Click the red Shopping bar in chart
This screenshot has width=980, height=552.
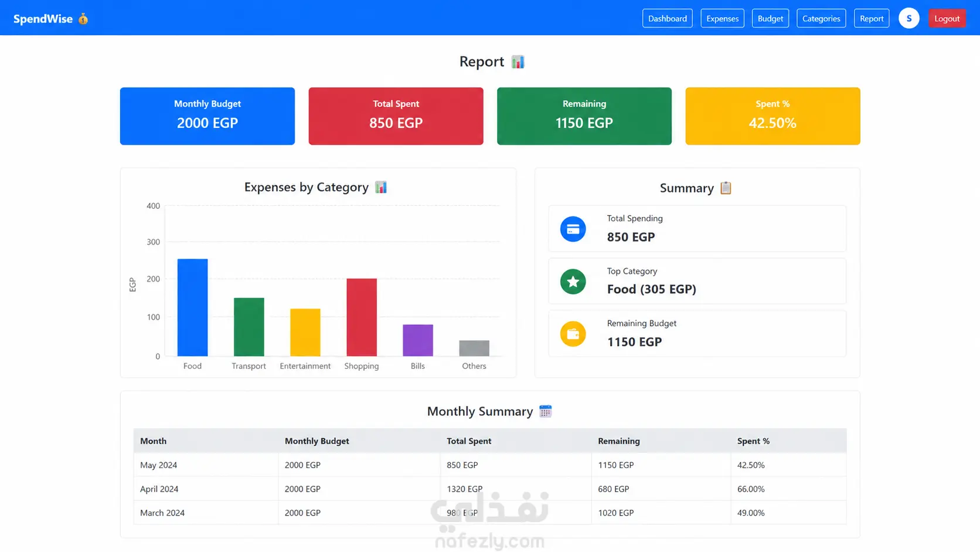point(362,317)
